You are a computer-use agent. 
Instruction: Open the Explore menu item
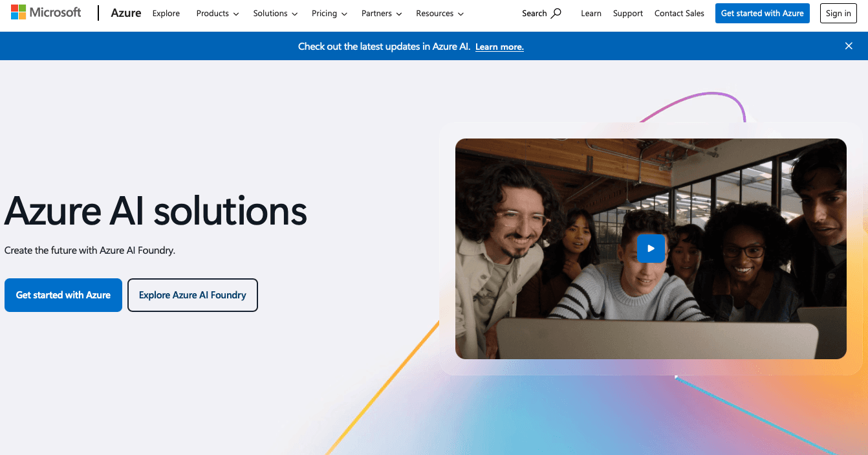166,13
